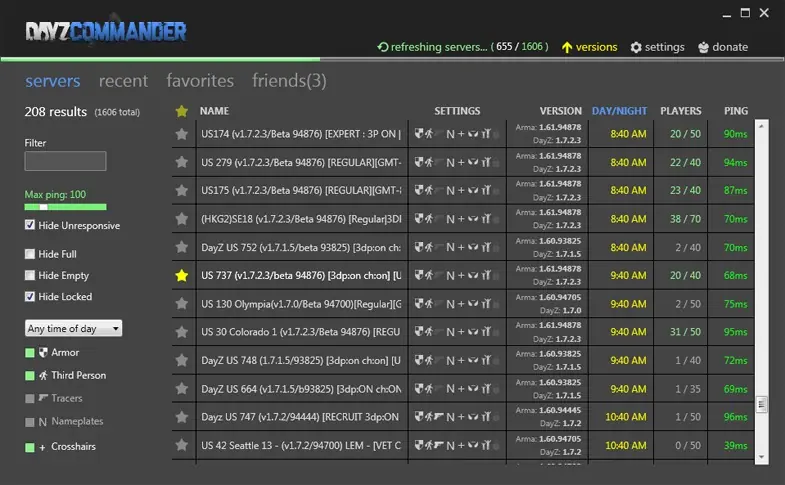
Task: Click the server refresh progress bar
Action: coord(392,59)
